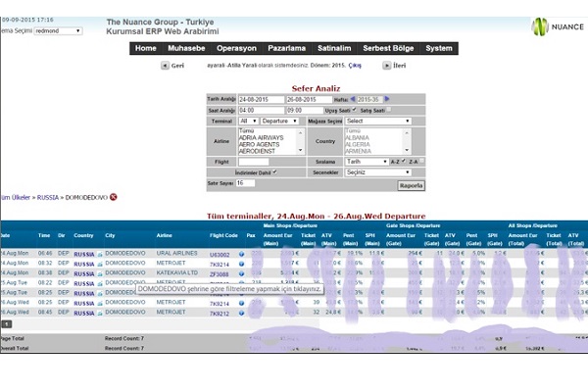Viewport: 588px width, 392px height.
Task: Remove the DOMODEDOVO filter with the red X
Action: point(114,197)
